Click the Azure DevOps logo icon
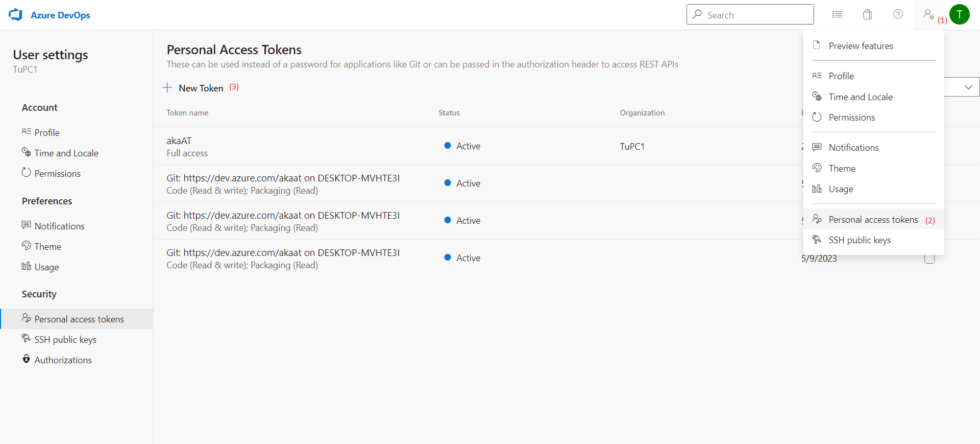Viewport: 980px width, 444px height. click(16, 15)
